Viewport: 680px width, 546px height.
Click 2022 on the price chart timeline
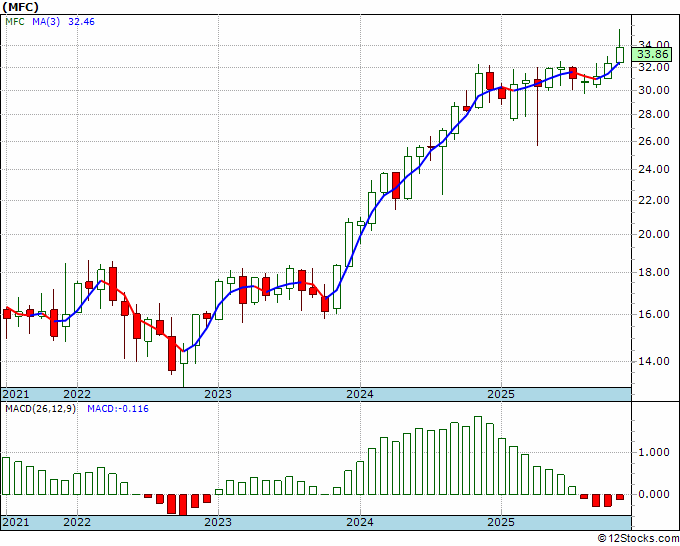coord(77,394)
